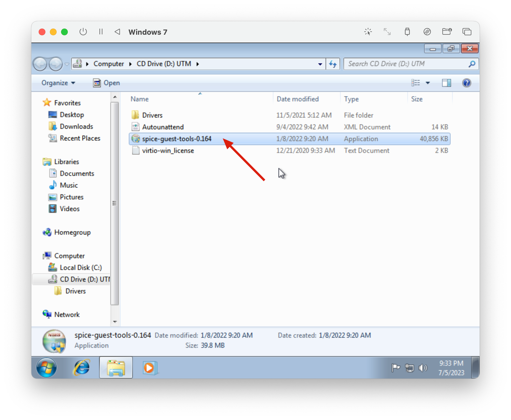511x420 pixels.
Task: Click the volume speaker tray icon
Action: click(x=423, y=368)
